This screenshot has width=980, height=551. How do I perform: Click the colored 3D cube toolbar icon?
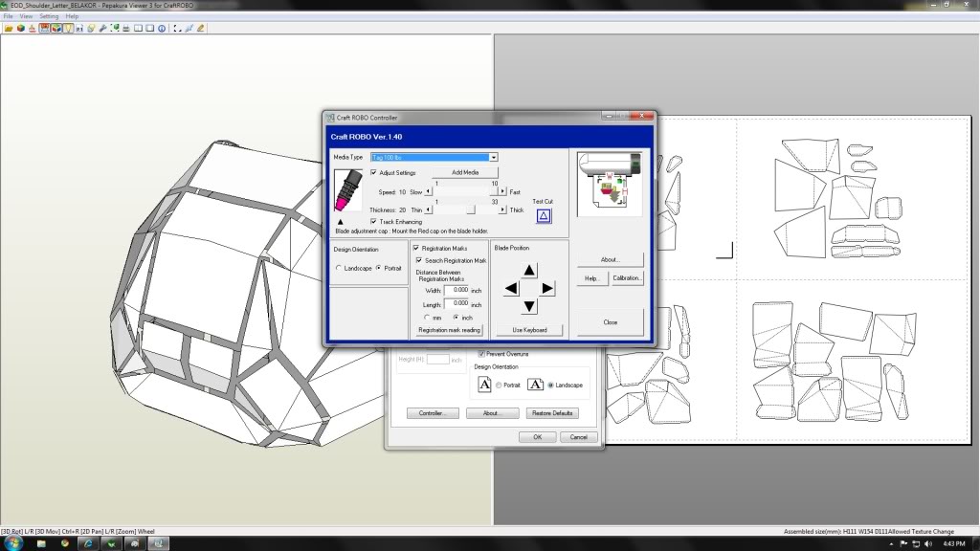21,28
